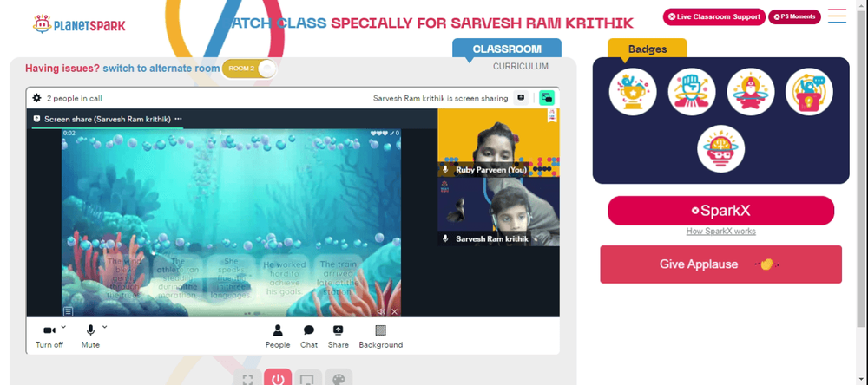Viewport: 868px width, 385px height.
Task: Select the trophy star badge
Action: click(x=633, y=92)
